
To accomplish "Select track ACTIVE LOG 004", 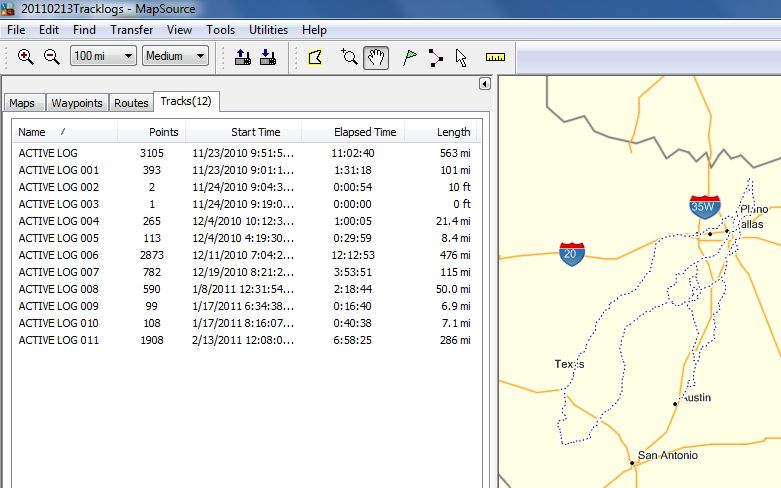I will [245, 221].
